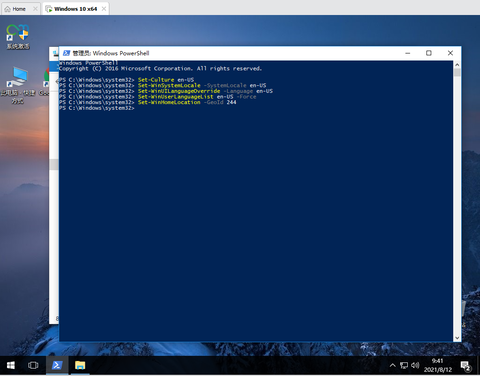
Task: Close the Windows PowerShell window
Action: click(x=450, y=53)
